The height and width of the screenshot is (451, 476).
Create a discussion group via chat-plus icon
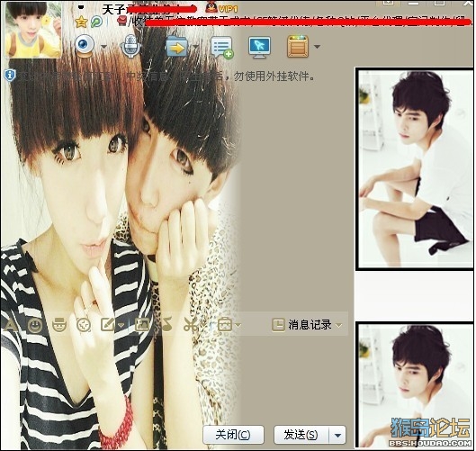pos(222,47)
